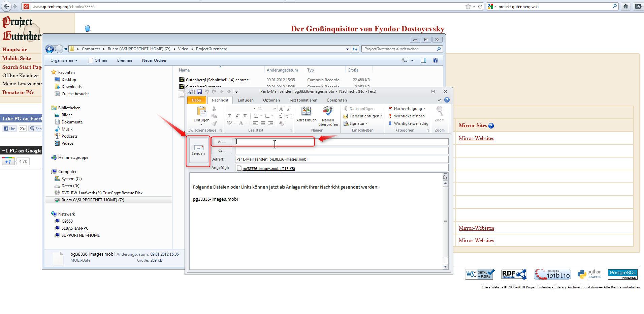The width and height of the screenshot is (644, 314).
Task: Click the Datei anfügen paperclip button
Action: (x=359, y=109)
